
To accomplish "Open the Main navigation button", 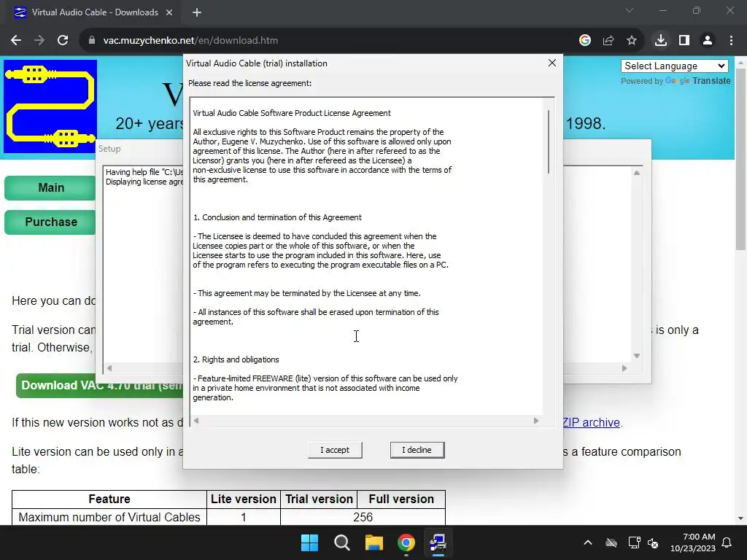I will tap(50, 187).
